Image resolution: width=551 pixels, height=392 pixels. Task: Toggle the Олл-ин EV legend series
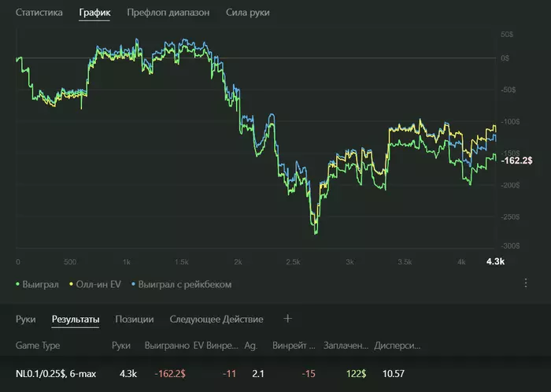click(x=95, y=284)
